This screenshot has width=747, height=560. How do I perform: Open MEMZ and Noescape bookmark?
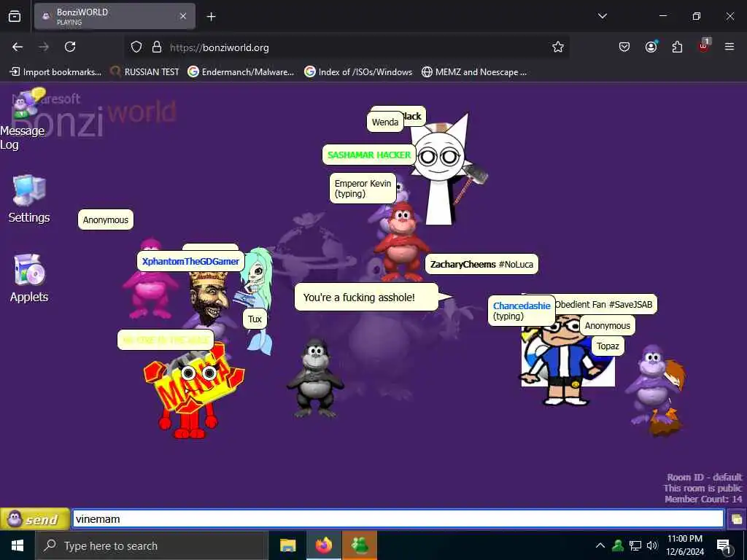[474, 72]
